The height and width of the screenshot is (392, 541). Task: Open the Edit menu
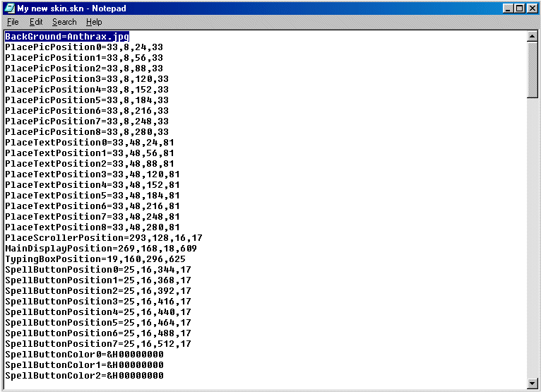(x=36, y=22)
